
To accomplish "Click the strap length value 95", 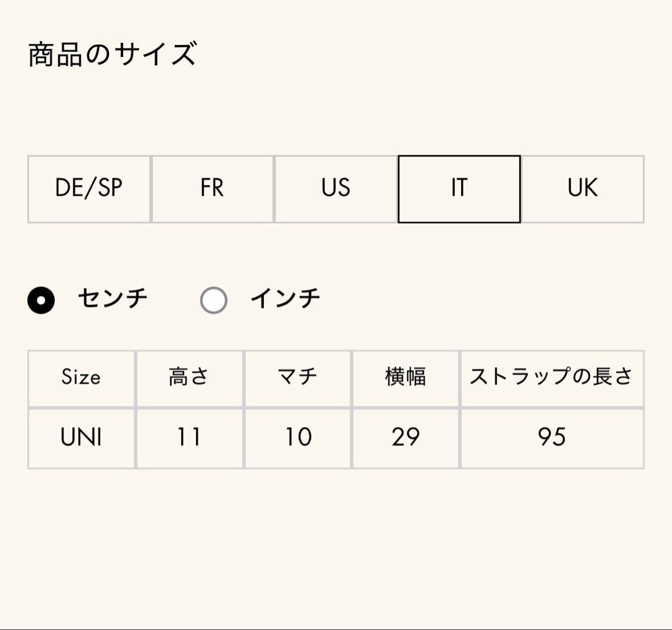I will [553, 437].
